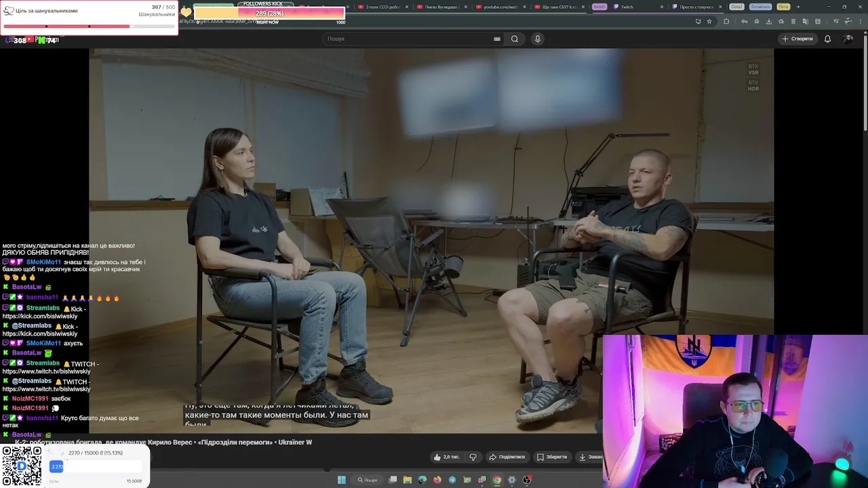Open Telegram from taskbar
Image resolution: width=868 pixels, height=488 pixels.
tap(452, 480)
